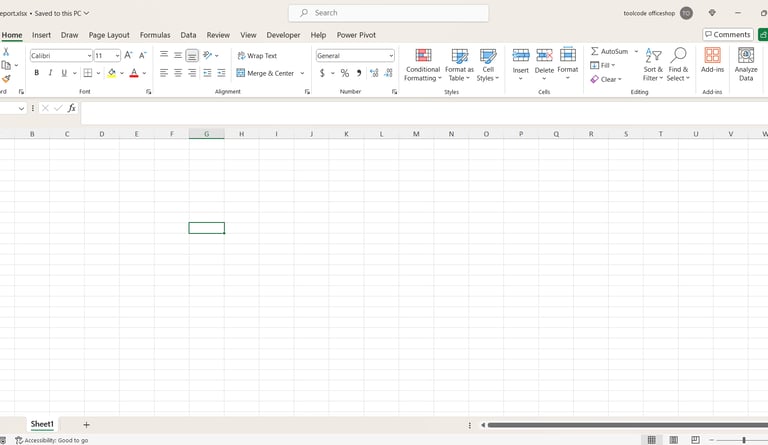Screen dimensions: 768x445
Task: Apply Fill Color highlight swatch
Action: [112, 73]
